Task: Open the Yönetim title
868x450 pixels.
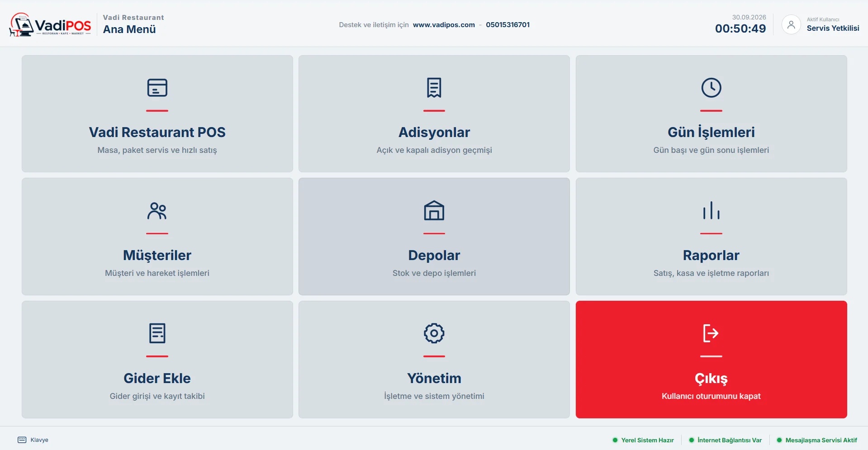Action: pos(434,378)
